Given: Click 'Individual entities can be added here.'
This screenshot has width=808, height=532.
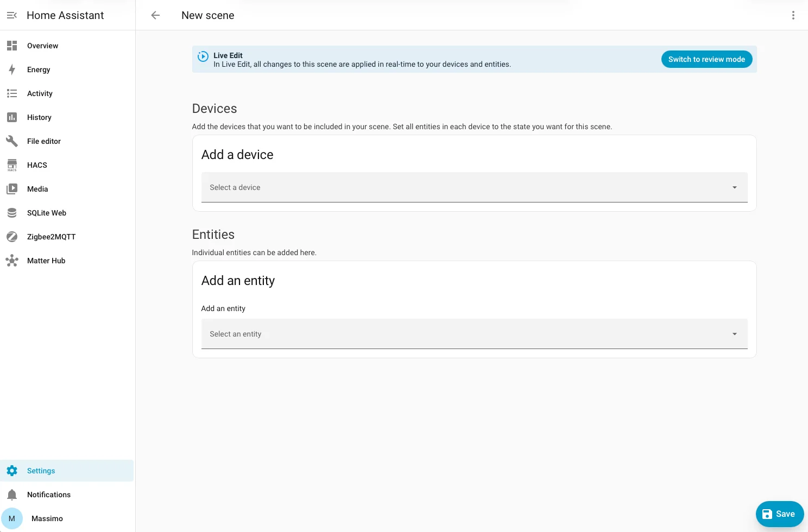Looking at the screenshot, I should tap(254, 252).
